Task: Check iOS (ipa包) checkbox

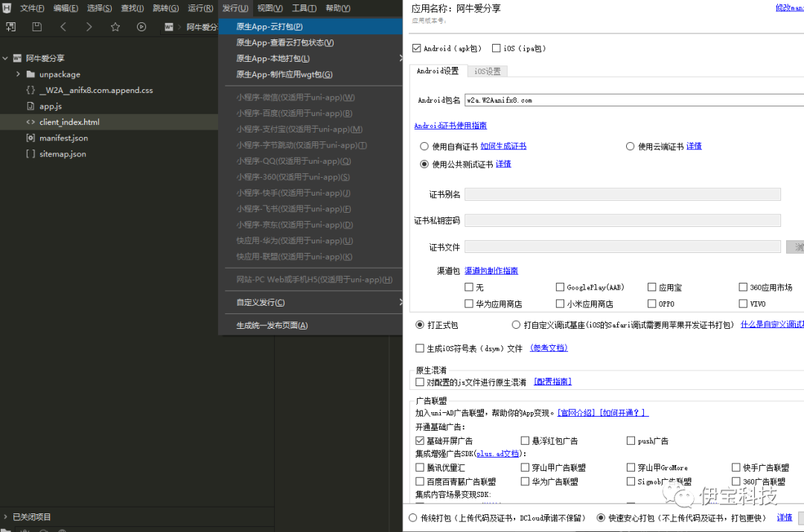Action: point(496,48)
